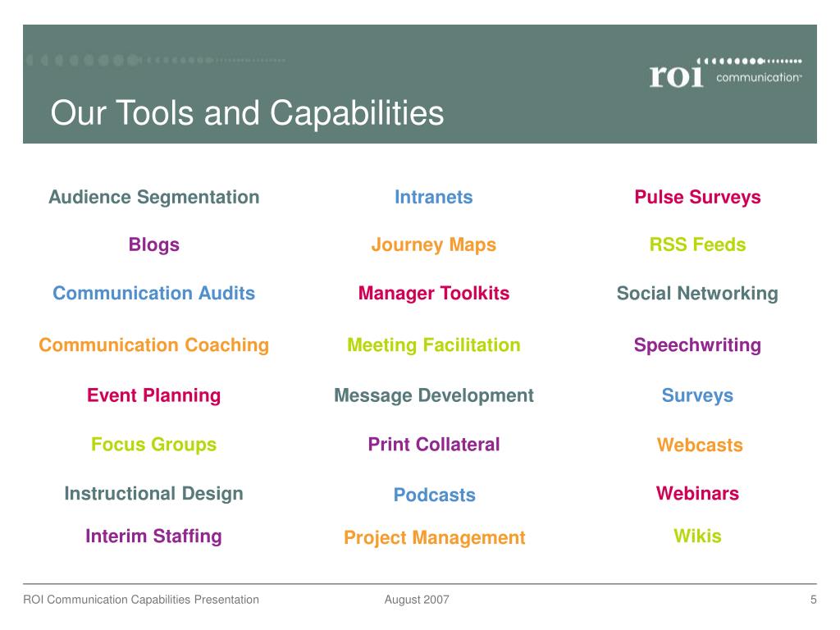Select the 'Our Tools and Capabilities' title
Viewport: 840px width, 630px height.
pyautogui.click(x=247, y=113)
